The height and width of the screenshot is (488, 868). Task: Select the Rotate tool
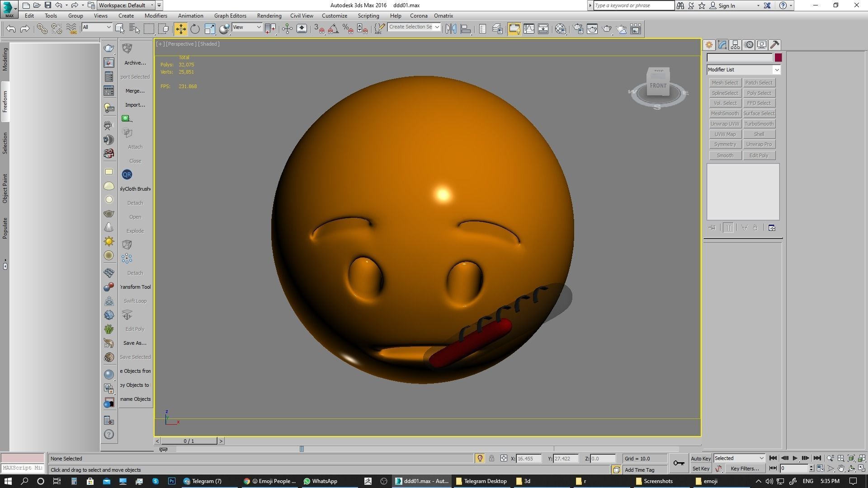pyautogui.click(x=195, y=29)
